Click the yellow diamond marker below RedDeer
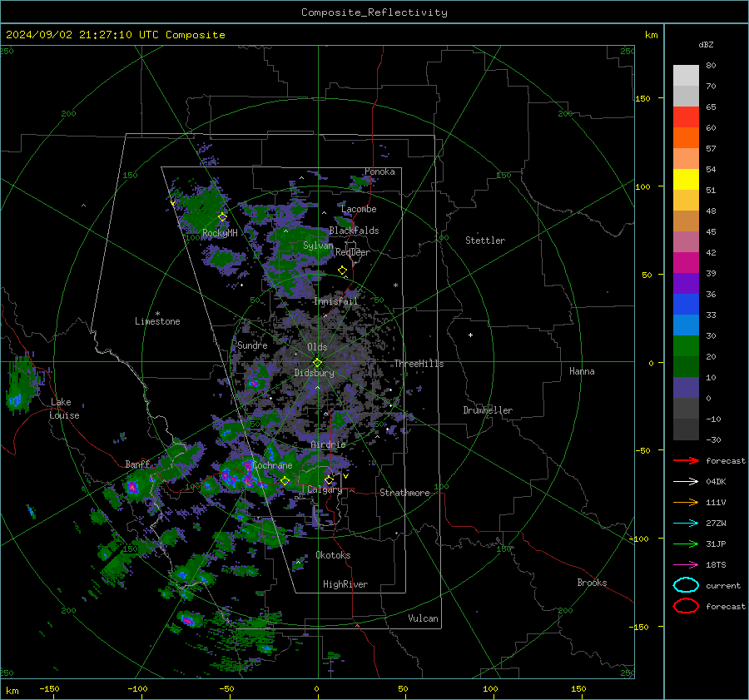 coord(342,271)
